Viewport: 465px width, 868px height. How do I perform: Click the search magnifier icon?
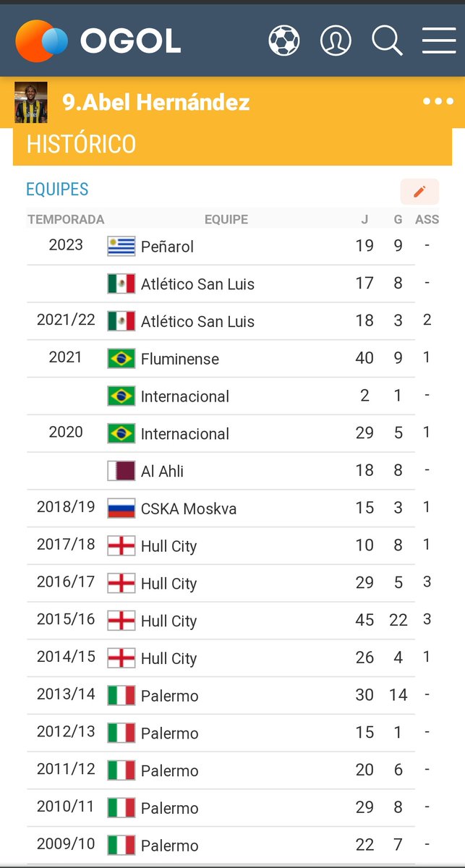point(387,41)
